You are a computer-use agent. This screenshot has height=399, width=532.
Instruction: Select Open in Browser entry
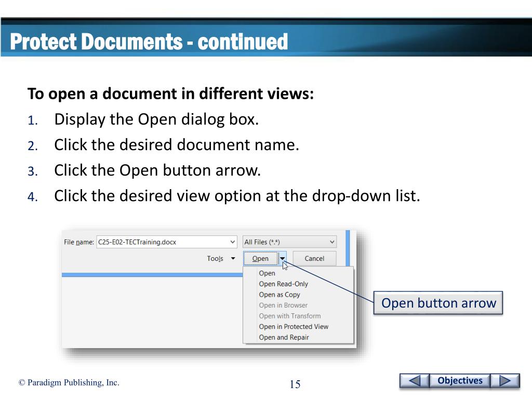(283, 305)
